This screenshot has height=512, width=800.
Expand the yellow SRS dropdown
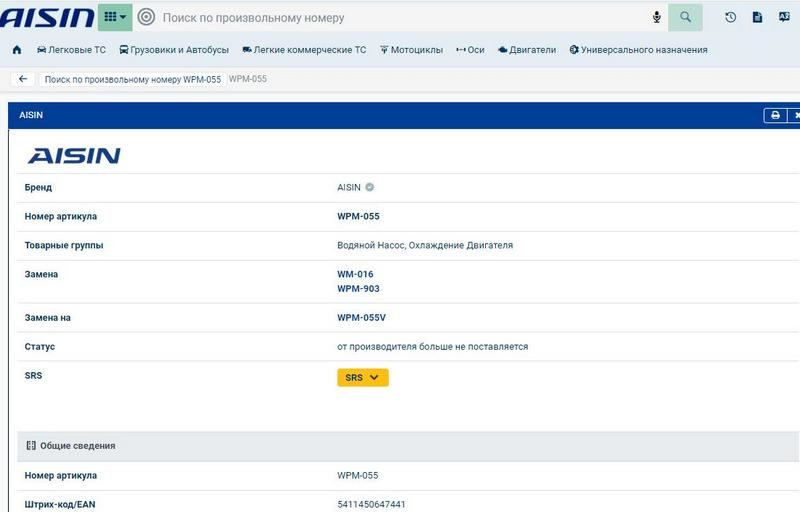coord(363,377)
